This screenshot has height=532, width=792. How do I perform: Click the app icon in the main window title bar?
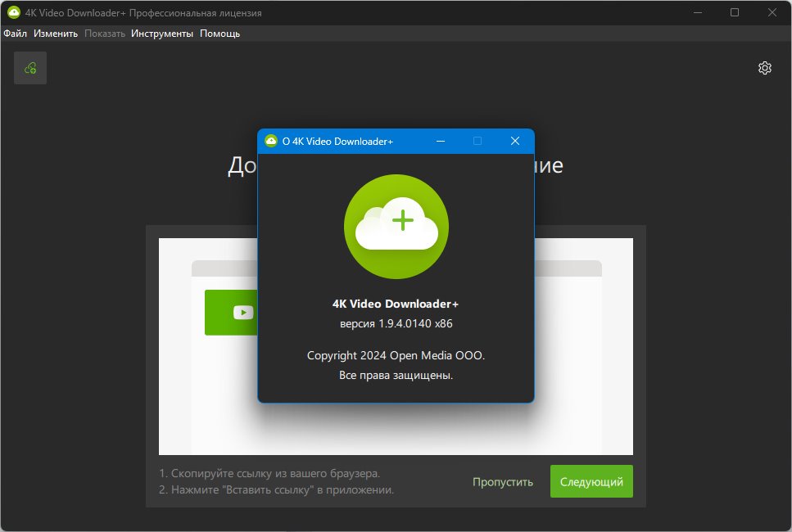[x=14, y=12]
